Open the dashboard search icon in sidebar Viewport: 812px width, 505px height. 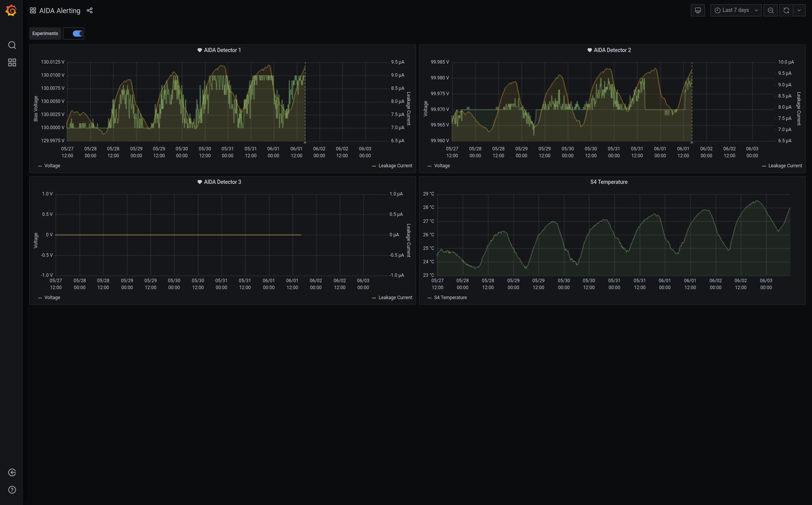click(12, 45)
